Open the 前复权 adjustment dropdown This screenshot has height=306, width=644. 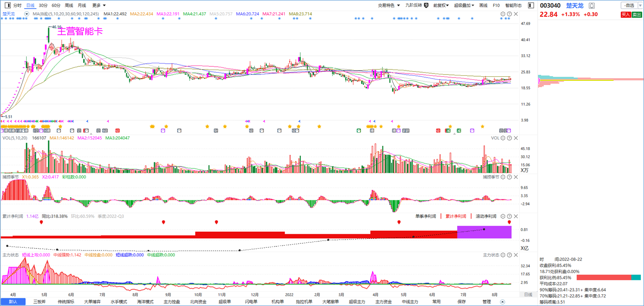point(441,5)
